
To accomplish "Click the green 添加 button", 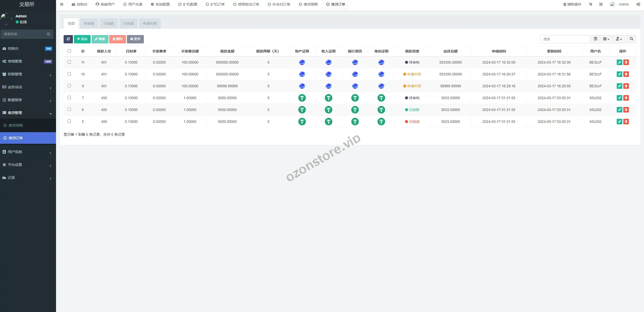I will click(x=82, y=39).
